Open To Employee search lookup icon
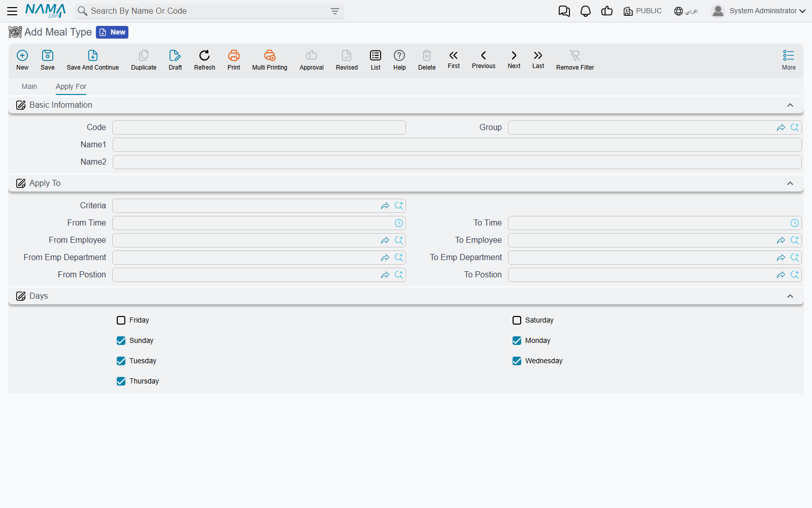Screen dimensions: 812x508 795,240
